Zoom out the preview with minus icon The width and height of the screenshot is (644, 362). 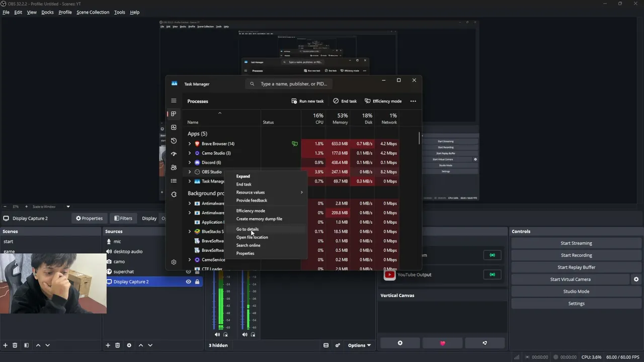click(5, 207)
